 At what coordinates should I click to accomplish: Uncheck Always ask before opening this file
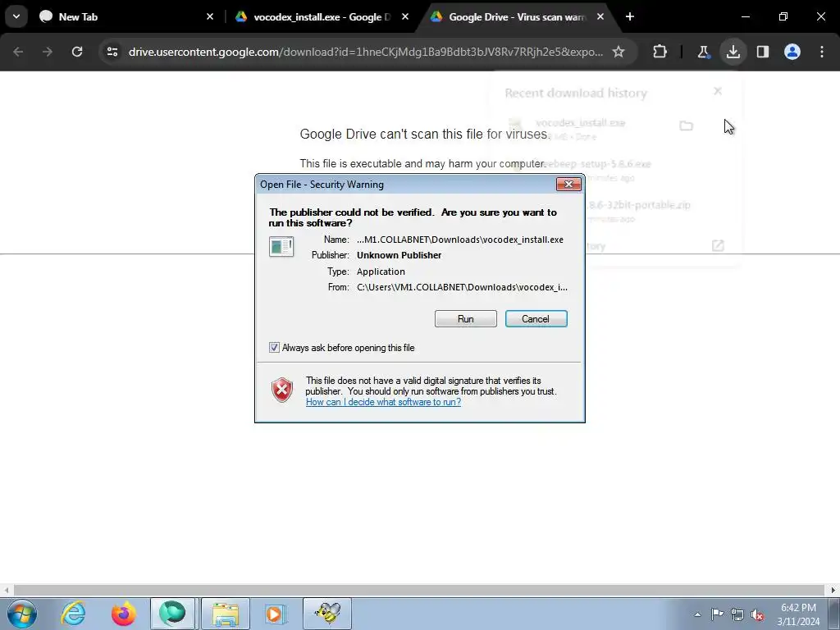pyautogui.click(x=274, y=348)
